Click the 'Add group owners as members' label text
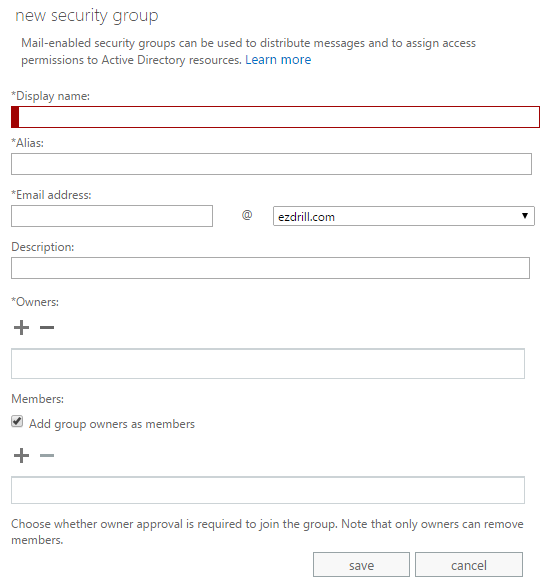546x584 pixels. pos(112,424)
